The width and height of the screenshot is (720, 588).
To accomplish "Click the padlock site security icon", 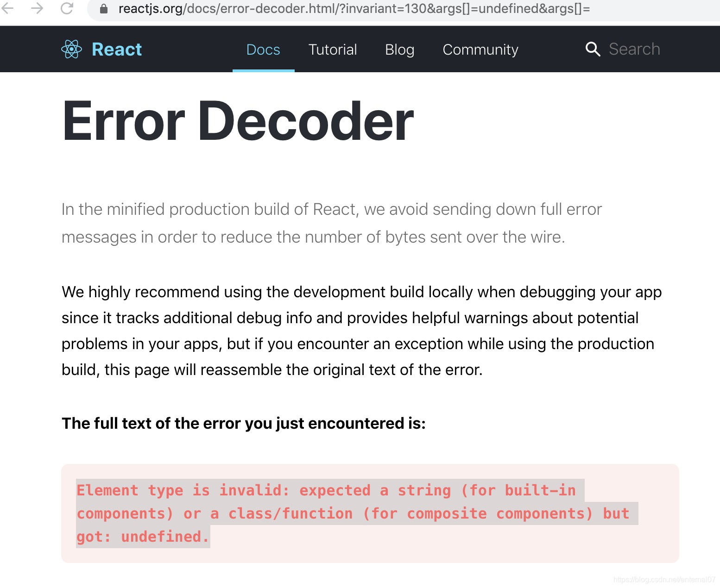I will point(104,9).
